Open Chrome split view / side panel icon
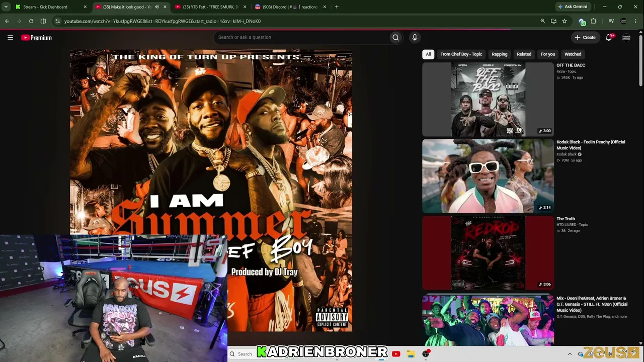 [43, 21]
